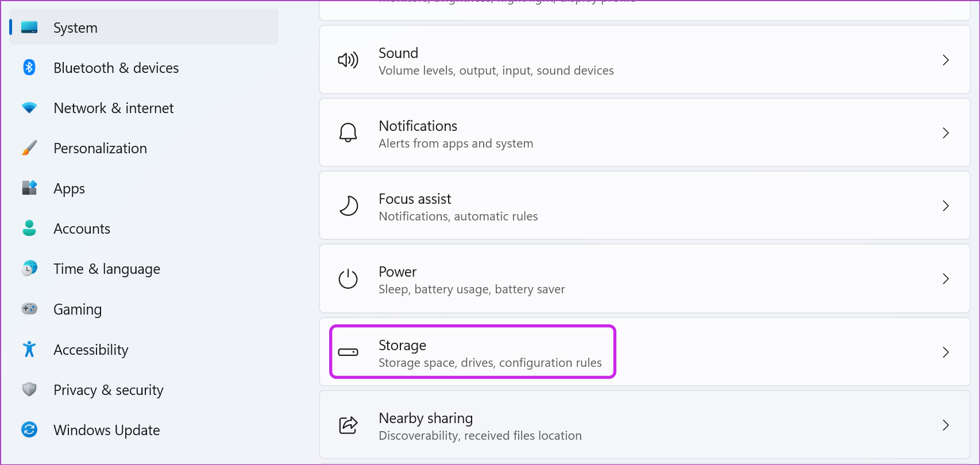This screenshot has width=980, height=465.
Task: Click the Notifications bell icon
Action: tap(348, 133)
